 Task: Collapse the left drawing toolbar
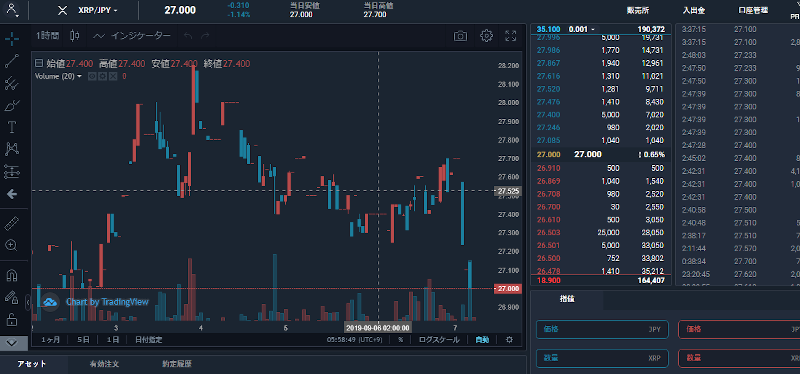click(x=29, y=303)
